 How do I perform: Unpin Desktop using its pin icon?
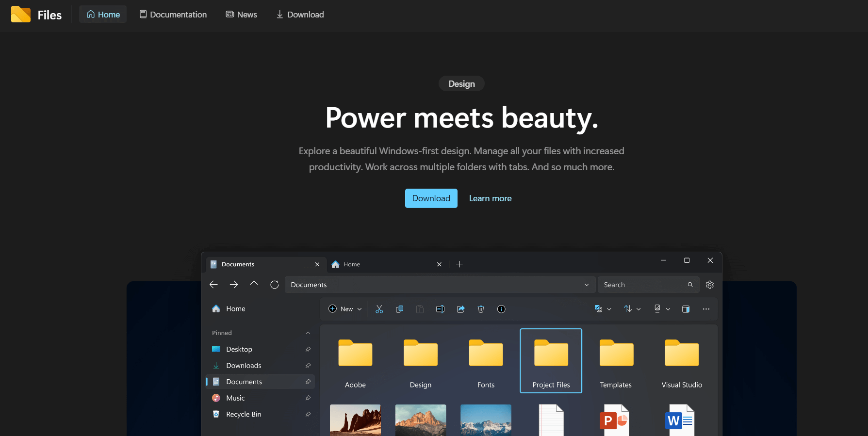tap(308, 349)
